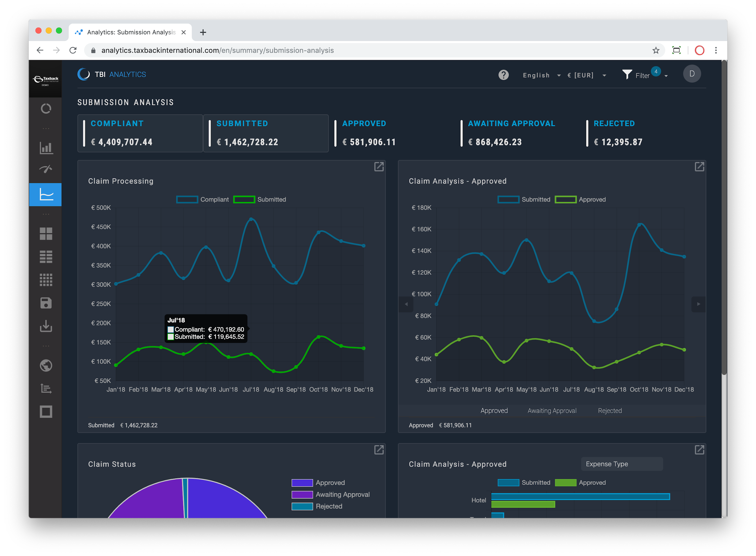756x556 pixels.
Task: Select the Awaiting Approval summary card
Action: 517,133
